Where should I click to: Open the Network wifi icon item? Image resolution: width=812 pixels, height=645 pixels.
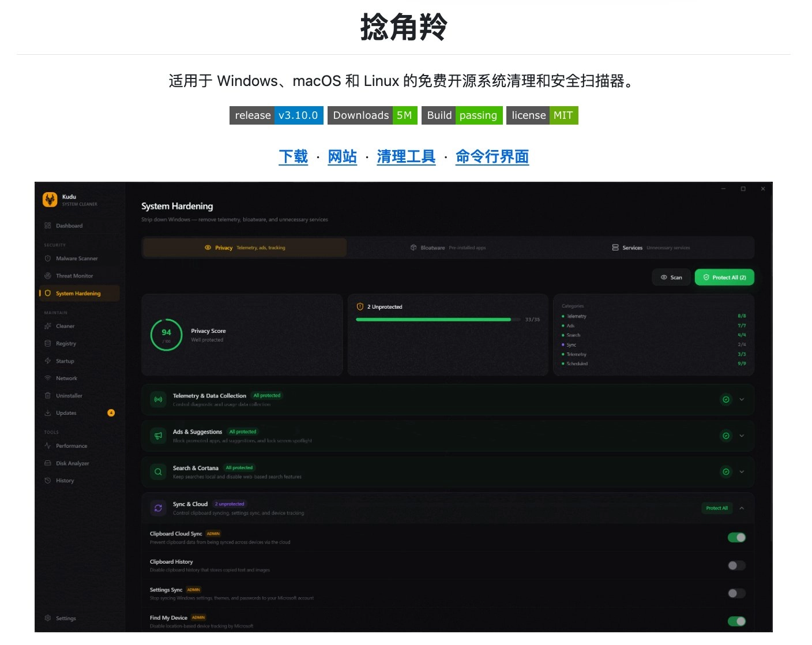[x=48, y=378]
